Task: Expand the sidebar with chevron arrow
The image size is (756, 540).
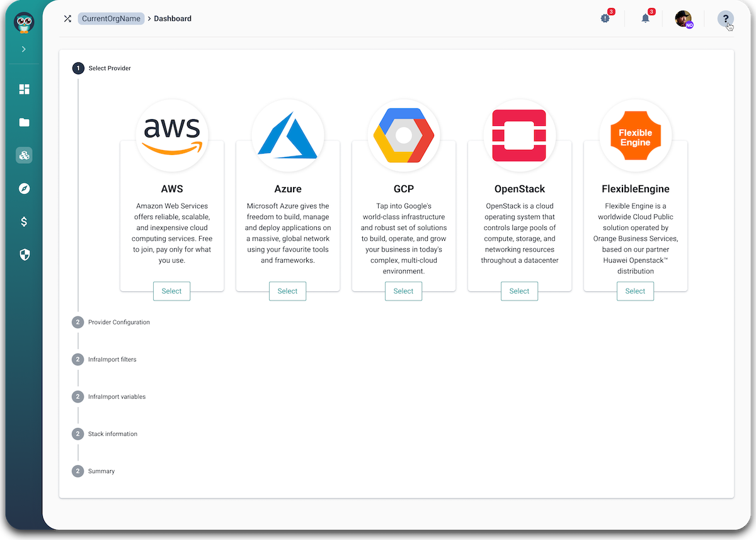Action: (24, 49)
